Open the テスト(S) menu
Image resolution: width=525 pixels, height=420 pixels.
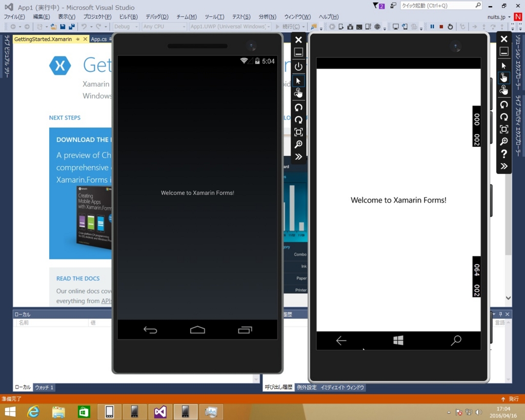pyautogui.click(x=241, y=17)
